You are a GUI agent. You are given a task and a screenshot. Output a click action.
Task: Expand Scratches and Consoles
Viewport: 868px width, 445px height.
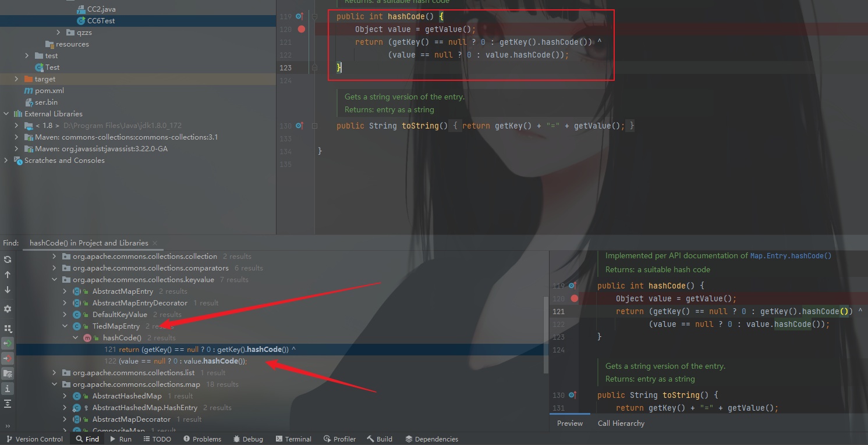point(6,161)
